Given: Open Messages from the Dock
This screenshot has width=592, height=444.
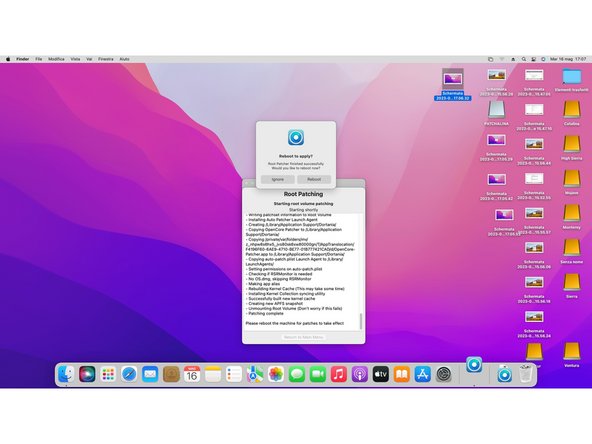Looking at the screenshot, I should coord(297,374).
